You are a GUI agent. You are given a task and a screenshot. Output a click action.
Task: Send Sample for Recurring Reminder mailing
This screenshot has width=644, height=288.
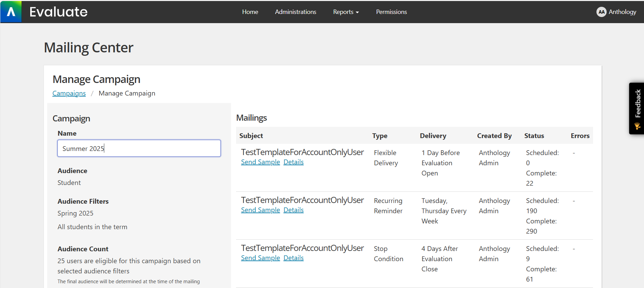(x=261, y=210)
